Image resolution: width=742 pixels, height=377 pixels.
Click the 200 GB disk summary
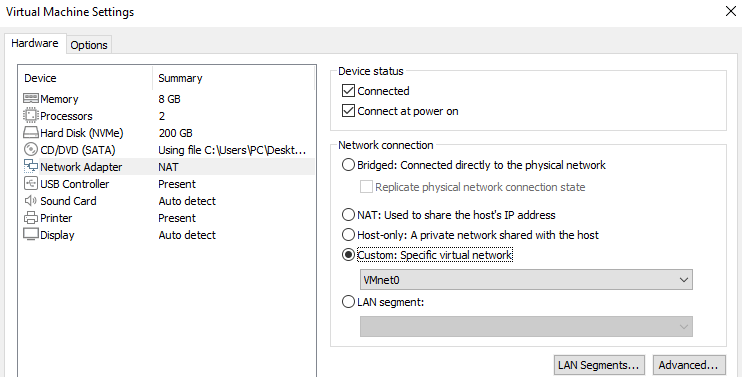(x=176, y=133)
